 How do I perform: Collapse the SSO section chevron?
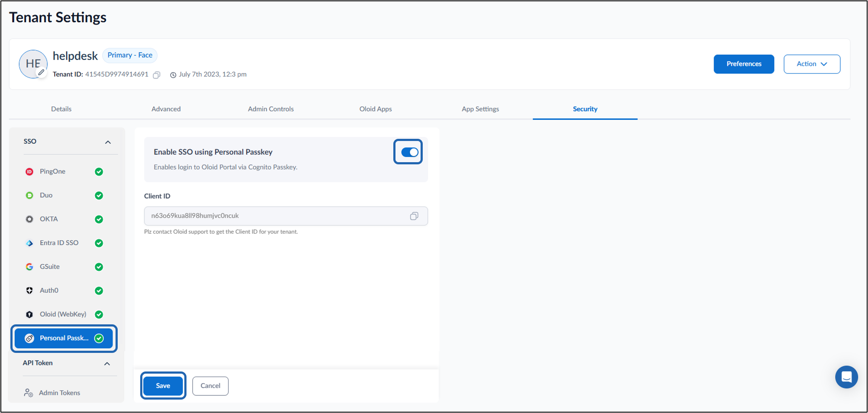tap(108, 142)
